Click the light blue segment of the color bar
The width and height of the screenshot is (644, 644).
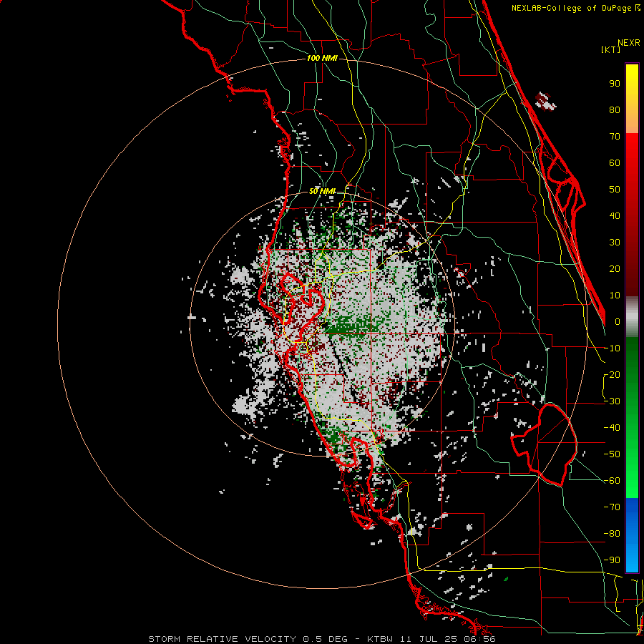point(632,557)
